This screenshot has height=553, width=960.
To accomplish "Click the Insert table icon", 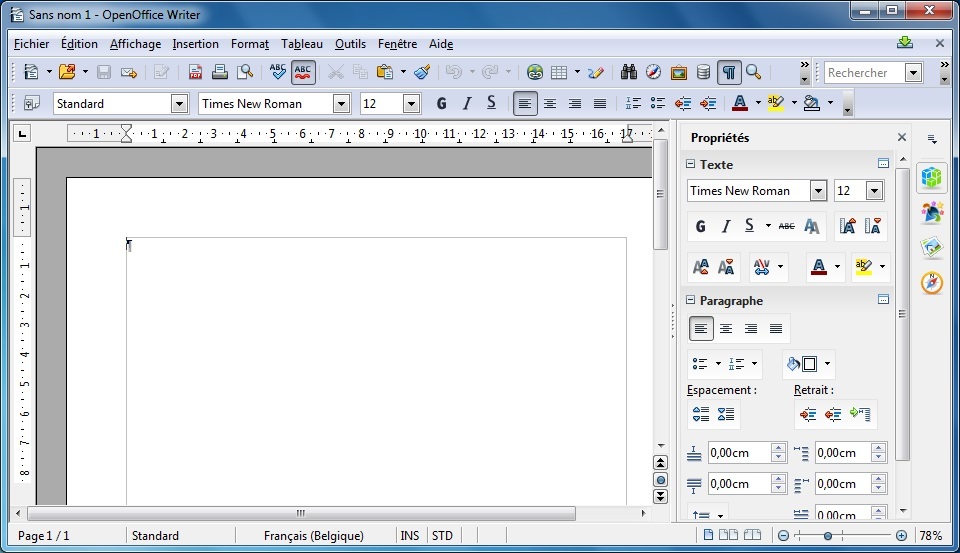I will 559,72.
